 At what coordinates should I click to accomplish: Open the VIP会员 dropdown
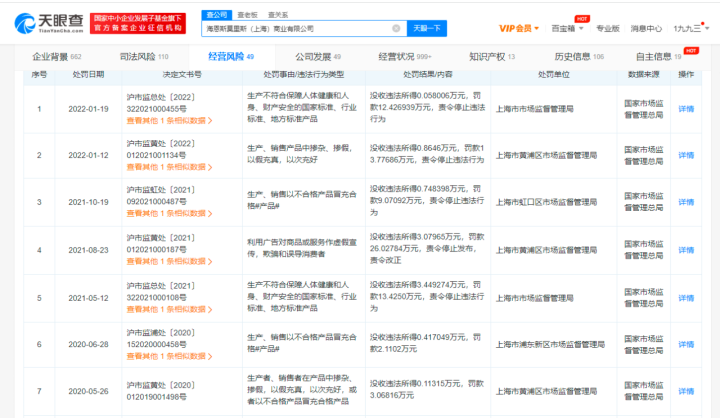click(519, 28)
